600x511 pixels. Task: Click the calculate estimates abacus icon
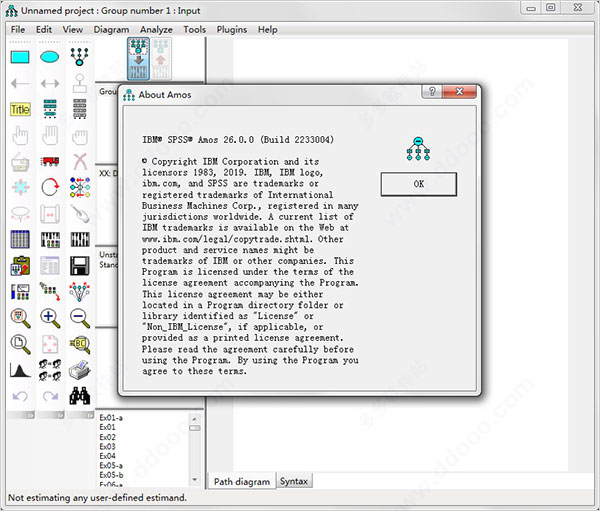(80, 240)
